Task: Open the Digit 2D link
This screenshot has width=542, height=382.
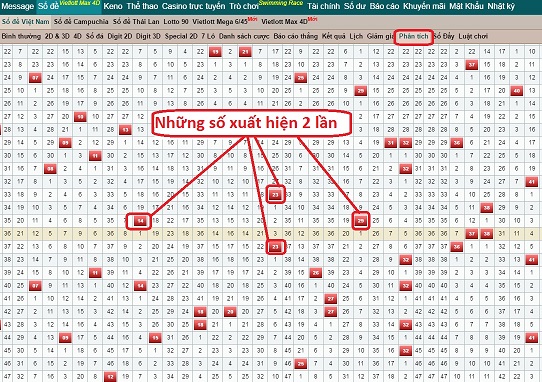Action: [x=120, y=36]
